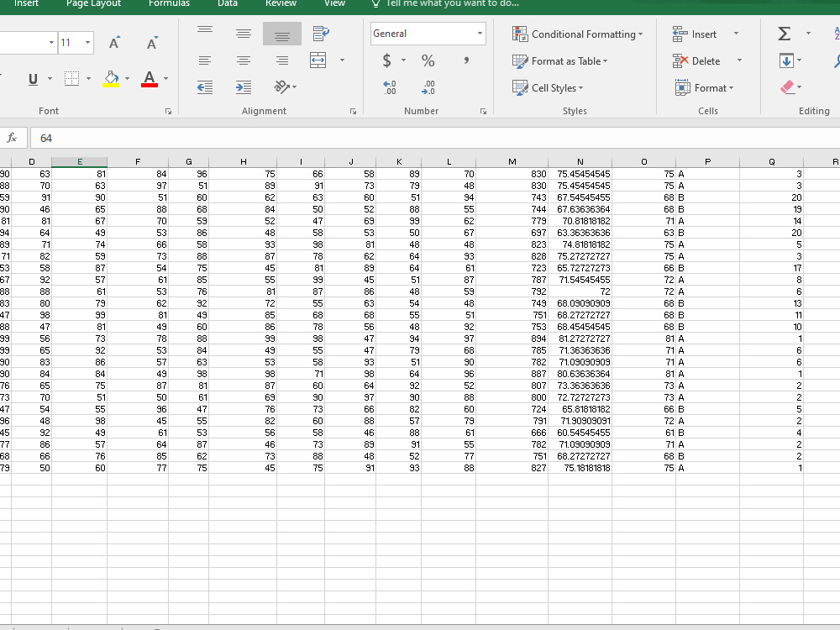The height and width of the screenshot is (630, 840).
Task: Apply comma style icon
Action: click(x=466, y=60)
